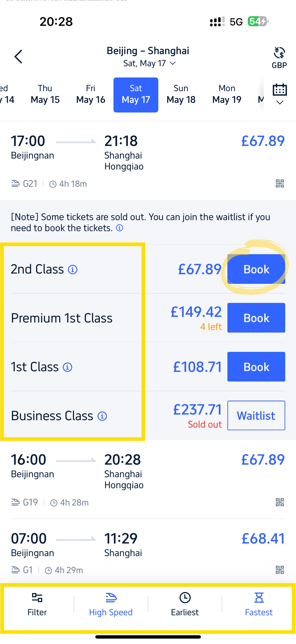Open the waitlist note info icon

coord(120,228)
